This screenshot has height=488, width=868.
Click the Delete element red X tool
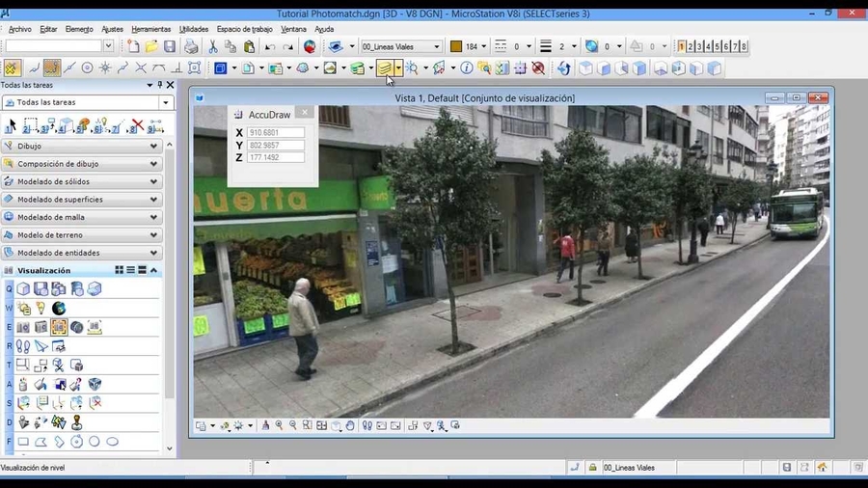tap(138, 125)
